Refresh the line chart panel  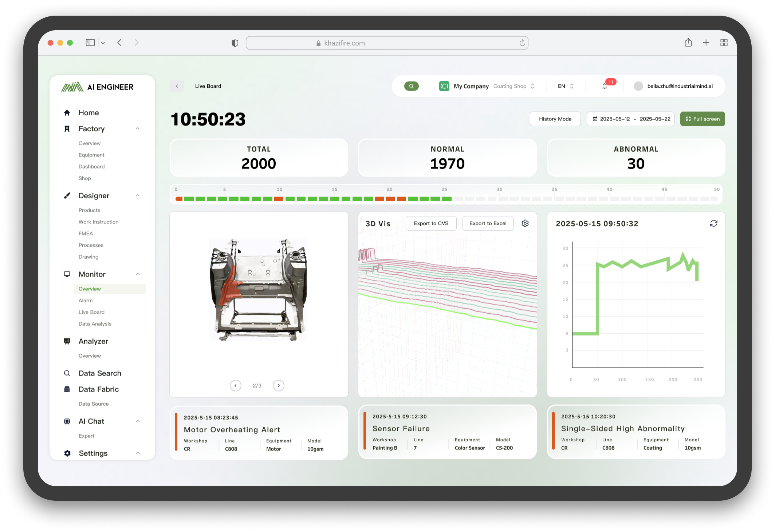[x=713, y=223]
